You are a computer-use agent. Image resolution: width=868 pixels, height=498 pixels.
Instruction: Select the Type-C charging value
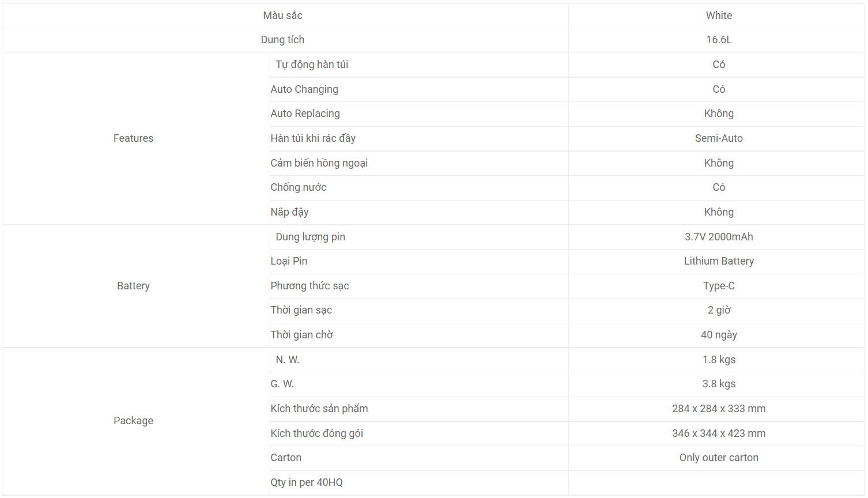(x=719, y=286)
